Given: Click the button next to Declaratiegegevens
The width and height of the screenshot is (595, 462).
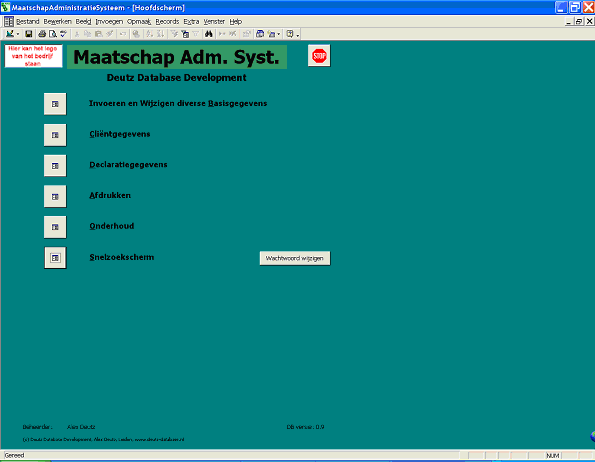Looking at the screenshot, I should point(55,166).
